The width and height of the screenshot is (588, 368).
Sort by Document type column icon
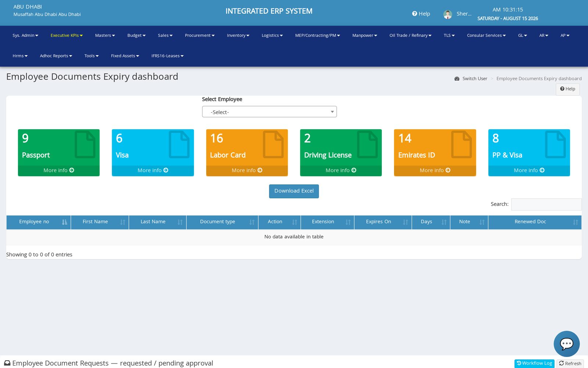(252, 222)
